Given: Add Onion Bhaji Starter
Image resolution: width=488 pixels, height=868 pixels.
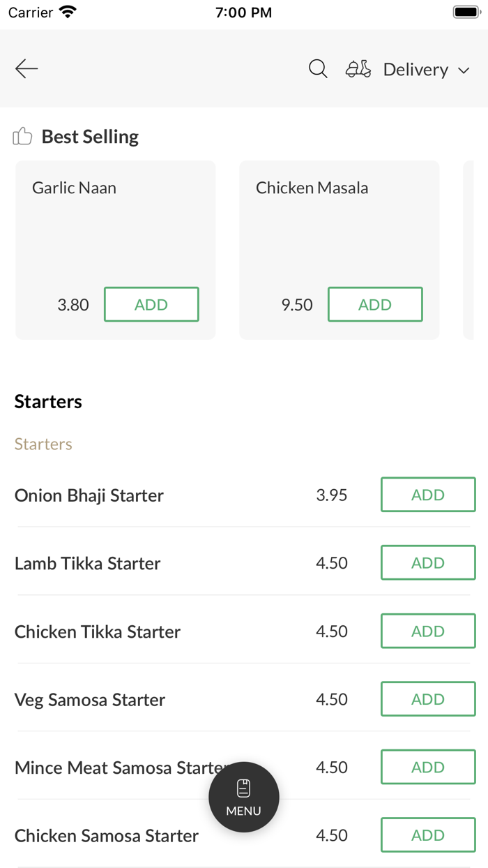Looking at the screenshot, I should (x=427, y=495).
